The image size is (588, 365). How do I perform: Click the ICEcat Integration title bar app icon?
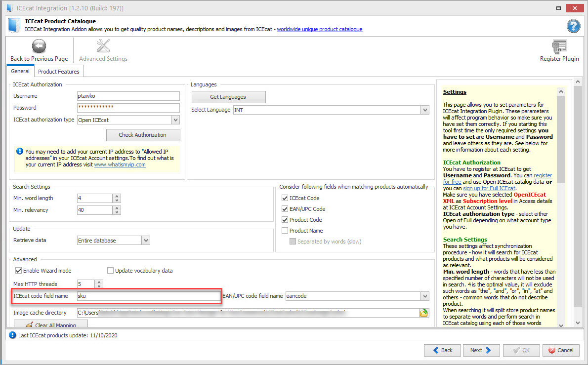coord(10,8)
